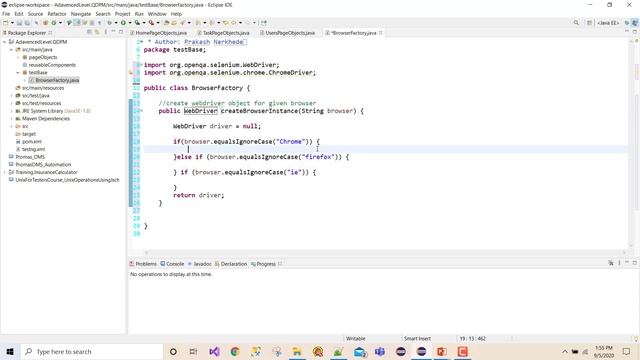Open the toolbar Search magnifier icon
Image resolution: width=640 pixels, height=360 pixels.
tap(576, 23)
